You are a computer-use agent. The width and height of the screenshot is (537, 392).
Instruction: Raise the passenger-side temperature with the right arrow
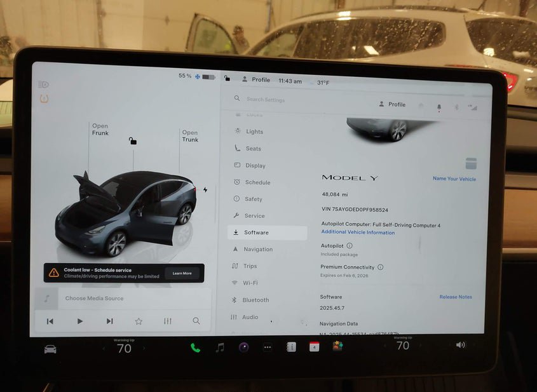pos(421,345)
